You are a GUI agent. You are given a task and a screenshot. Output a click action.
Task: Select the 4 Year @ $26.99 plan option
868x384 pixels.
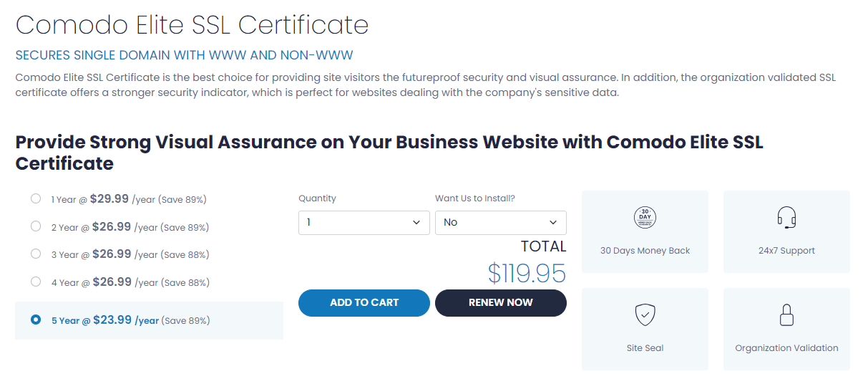coord(36,282)
